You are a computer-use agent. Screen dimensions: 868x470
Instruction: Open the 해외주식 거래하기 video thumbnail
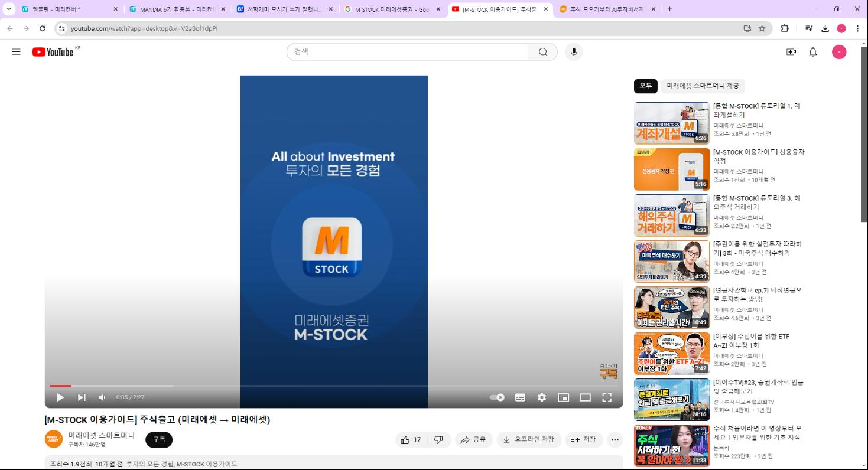click(672, 216)
